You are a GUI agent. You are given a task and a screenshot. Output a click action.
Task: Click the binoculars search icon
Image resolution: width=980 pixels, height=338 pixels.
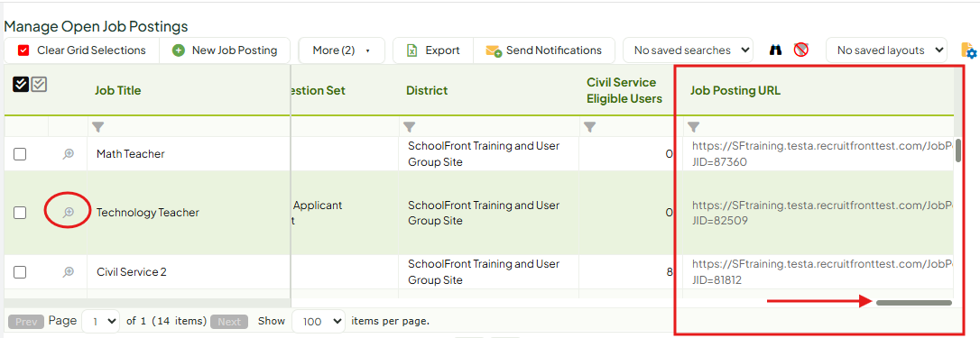click(776, 50)
